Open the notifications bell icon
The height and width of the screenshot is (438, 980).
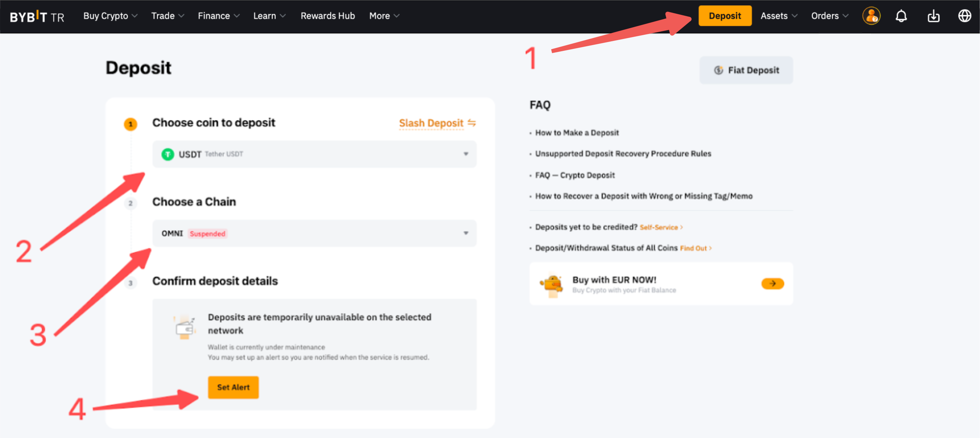coord(901,16)
